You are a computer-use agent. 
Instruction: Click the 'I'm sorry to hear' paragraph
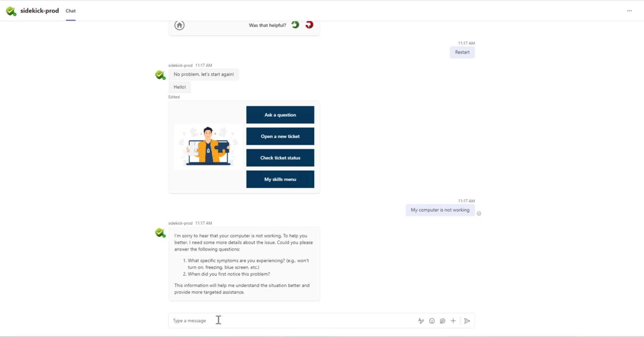click(244, 242)
